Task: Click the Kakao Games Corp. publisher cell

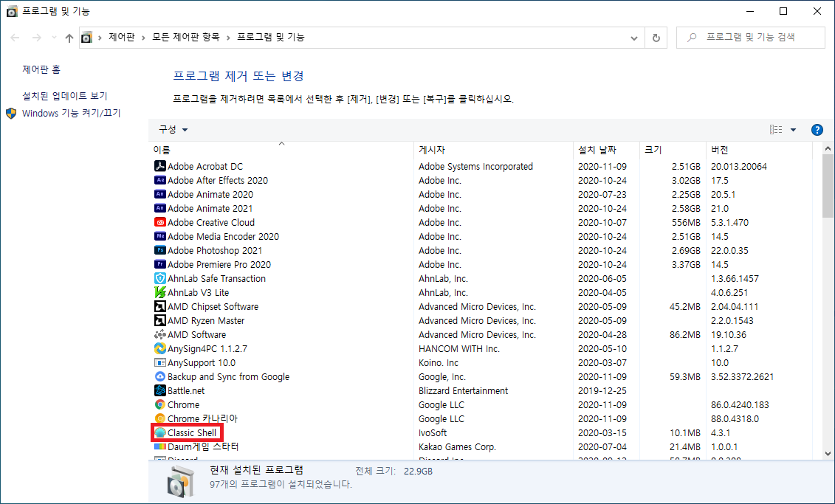Action: (x=457, y=446)
